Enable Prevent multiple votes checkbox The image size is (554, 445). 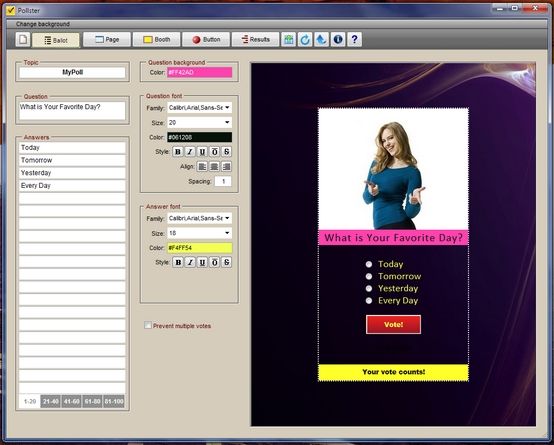(148, 325)
